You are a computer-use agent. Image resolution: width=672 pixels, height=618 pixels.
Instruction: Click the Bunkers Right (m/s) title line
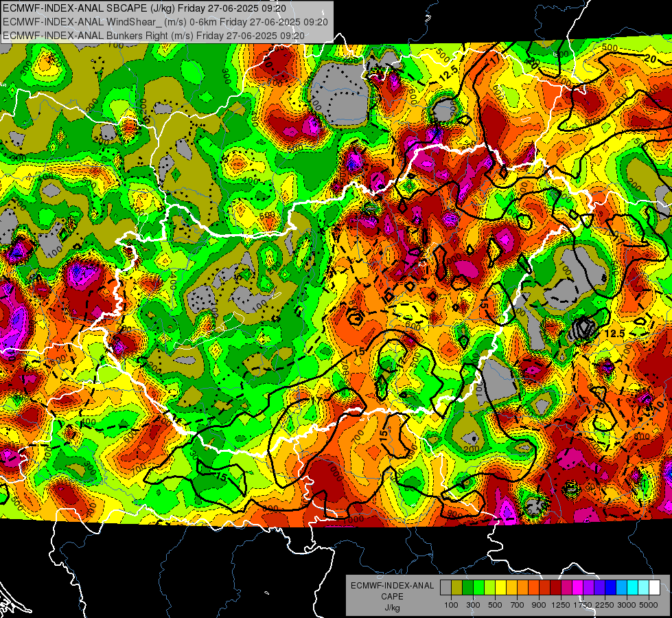coord(154,36)
